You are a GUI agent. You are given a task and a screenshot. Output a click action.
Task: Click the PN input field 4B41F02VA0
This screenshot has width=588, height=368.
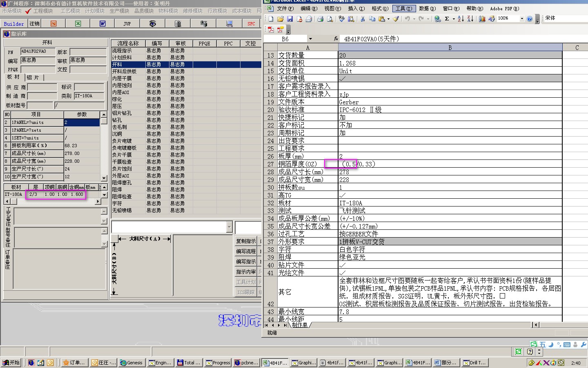[38, 52]
